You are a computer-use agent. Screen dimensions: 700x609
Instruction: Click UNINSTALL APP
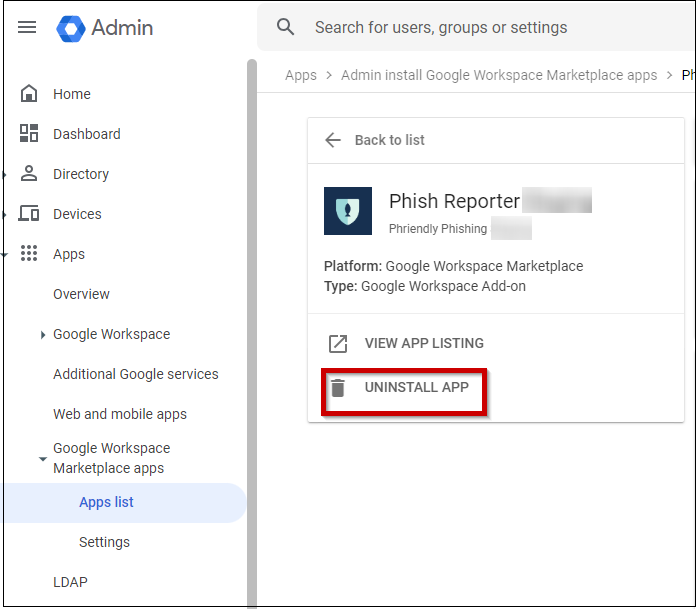click(417, 388)
